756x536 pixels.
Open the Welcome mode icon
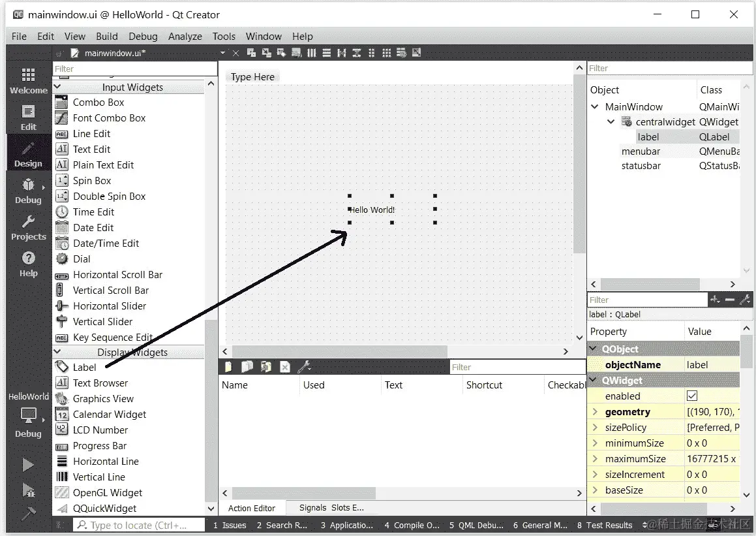[28, 80]
